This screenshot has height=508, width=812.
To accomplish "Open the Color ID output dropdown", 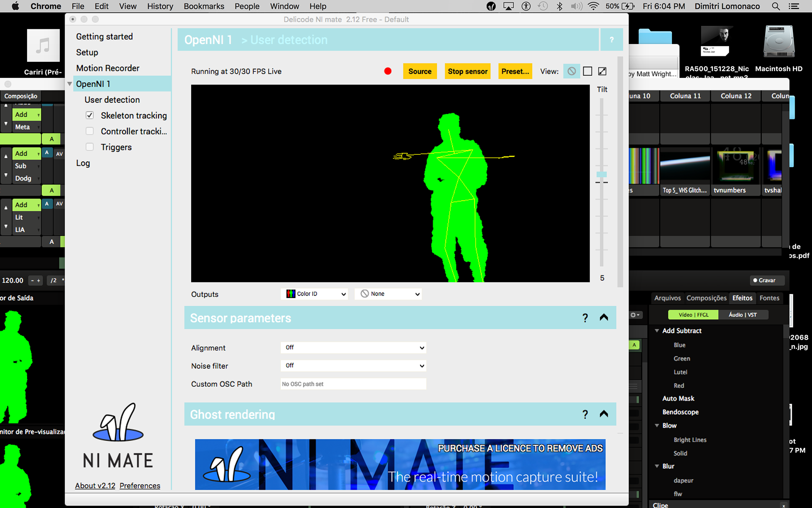I will [314, 294].
